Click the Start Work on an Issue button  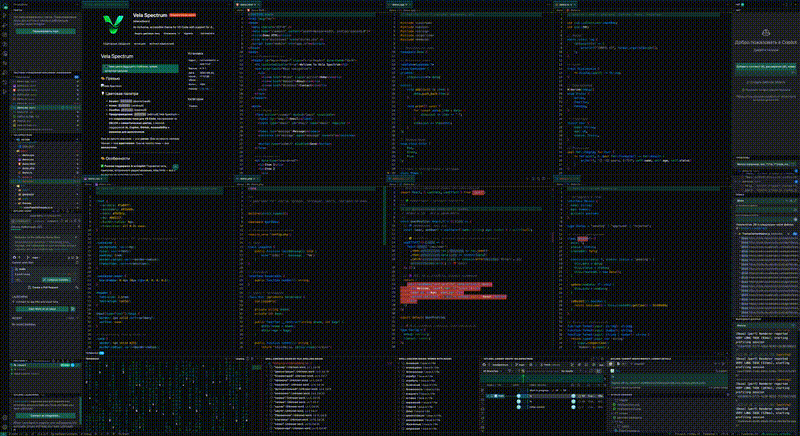pos(42,309)
